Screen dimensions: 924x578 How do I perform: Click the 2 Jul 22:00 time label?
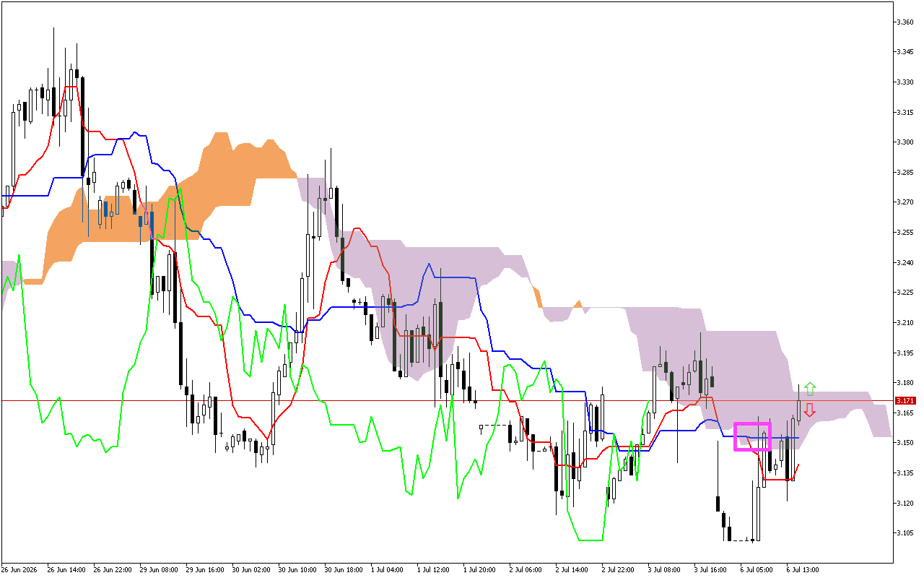(x=618, y=569)
